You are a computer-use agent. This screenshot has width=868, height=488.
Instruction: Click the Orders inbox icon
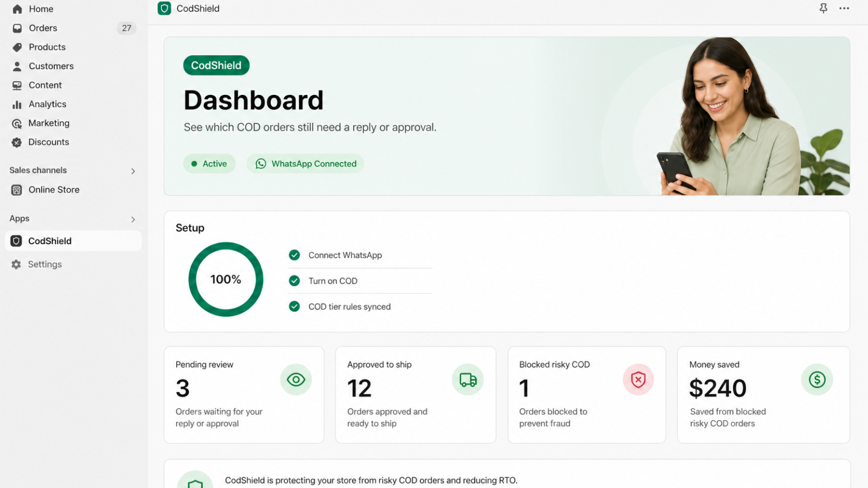pyautogui.click(x=17, y=28)
